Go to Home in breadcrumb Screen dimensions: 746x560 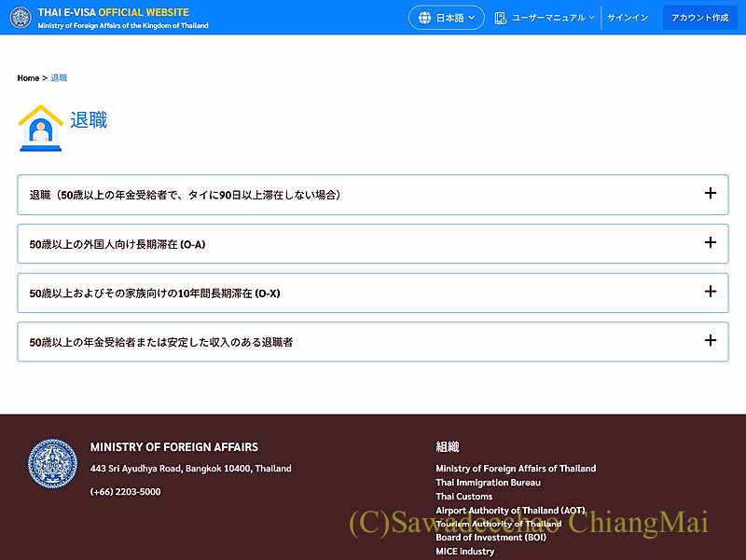point(28,78)
